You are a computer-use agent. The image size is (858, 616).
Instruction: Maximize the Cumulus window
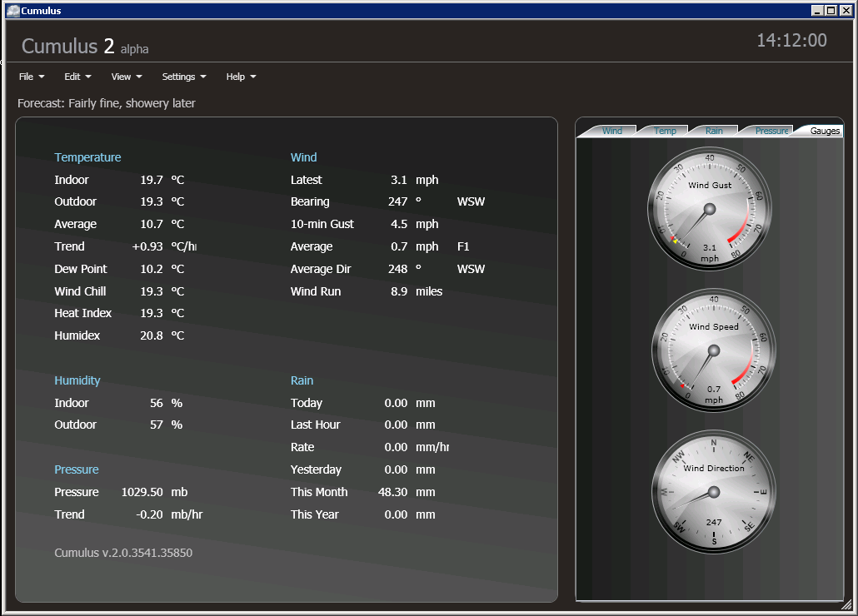(x=831, y=11)
